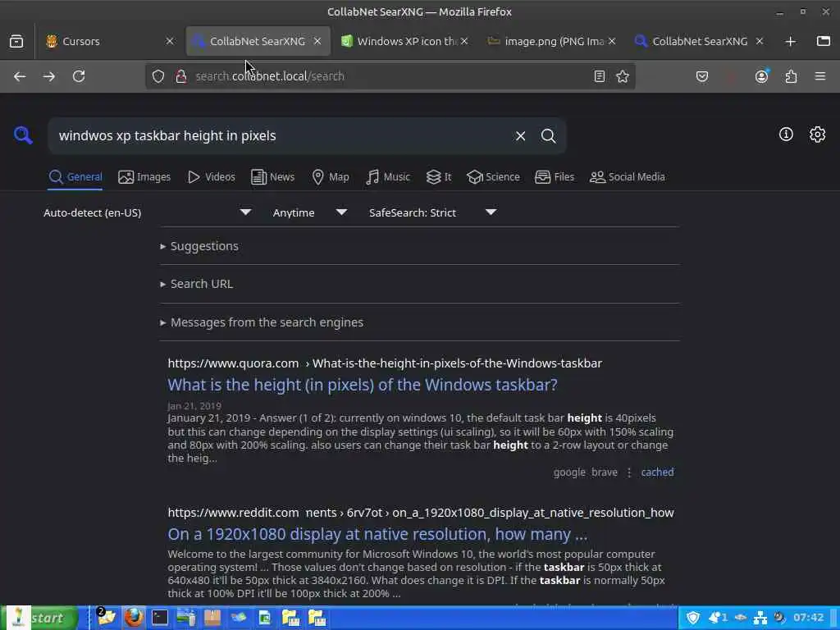Screen dimensions: 840x630
Task: Select the General search category
Action: pyautogui.click(x=75, y=177)
